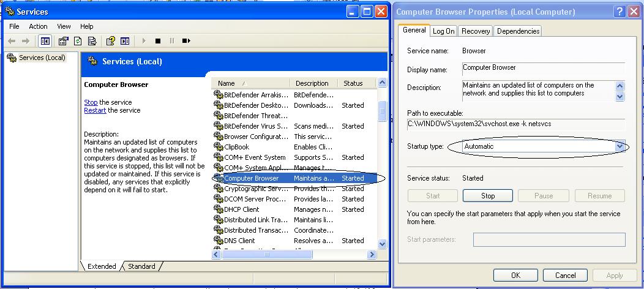Select the Cryptographic Services row
Viewport: 644px width, 289px height.
(x=294, y=189)
